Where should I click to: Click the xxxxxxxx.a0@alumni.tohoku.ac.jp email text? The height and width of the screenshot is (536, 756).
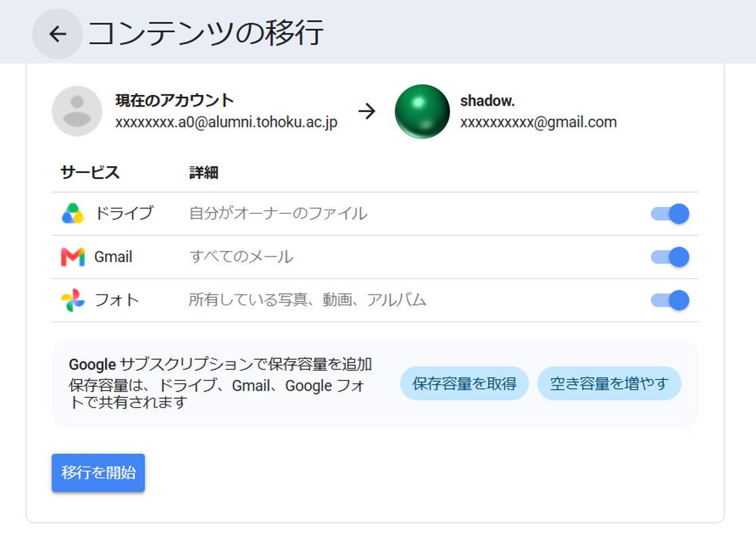coord(226,122)
